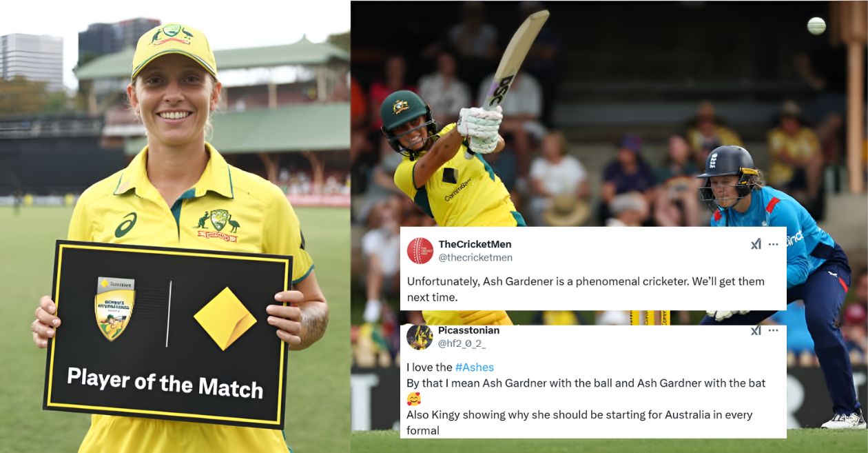
Task: Click the white cricket ball in the air
Action: click(x=816, y=26)
